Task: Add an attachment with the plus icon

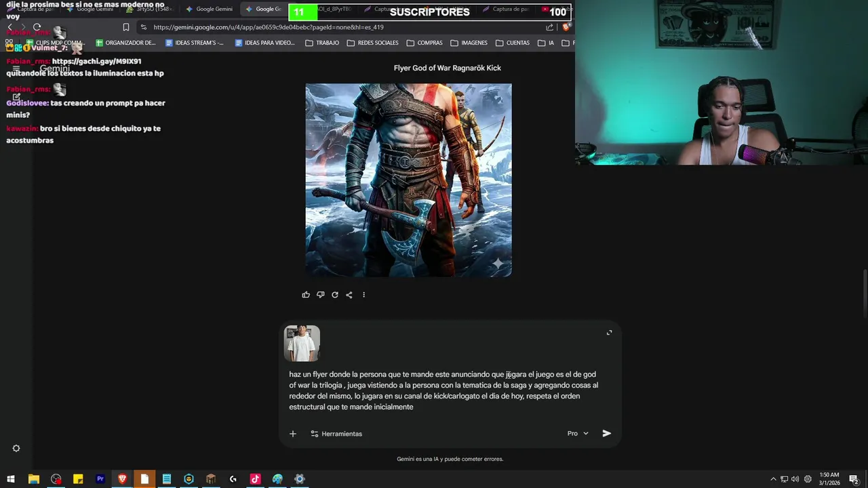Action: click(293, 434)
